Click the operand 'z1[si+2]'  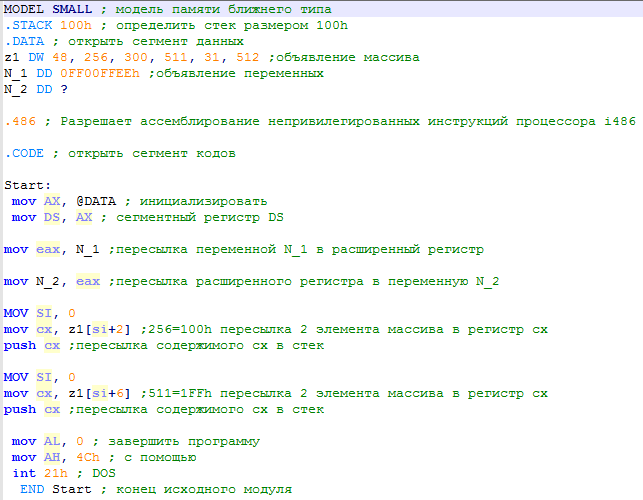[x=100, y=329]
